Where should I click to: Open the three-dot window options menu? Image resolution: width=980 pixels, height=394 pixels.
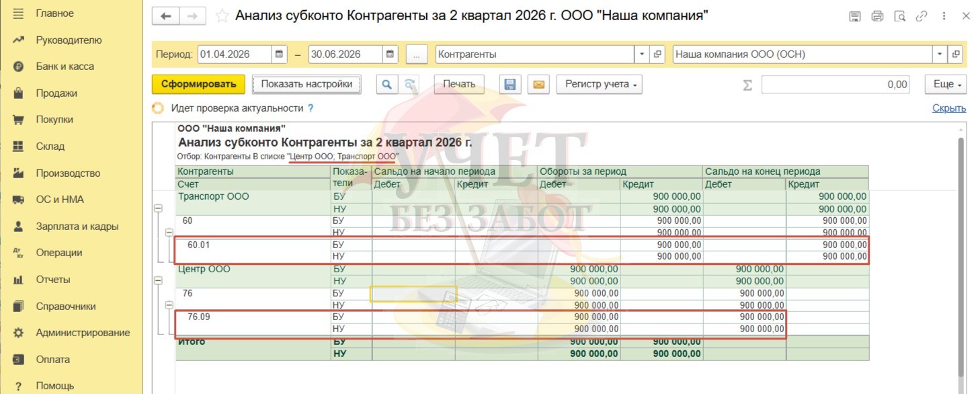point(944,16)
